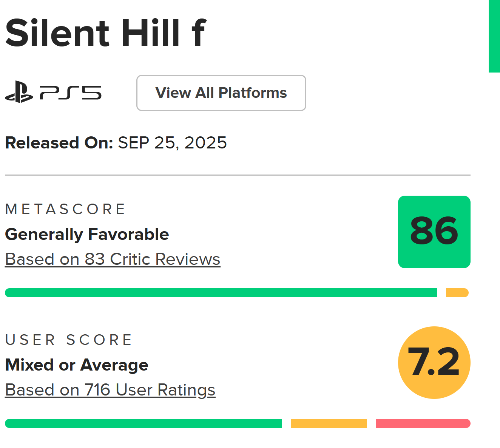Click the SEP 25, 2025 release date

(172, 143)
